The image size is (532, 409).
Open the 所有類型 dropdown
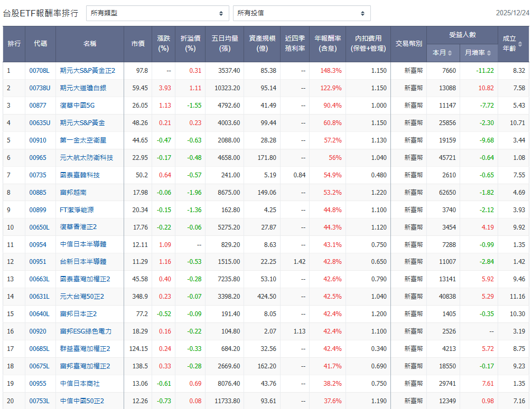(157, 13)
